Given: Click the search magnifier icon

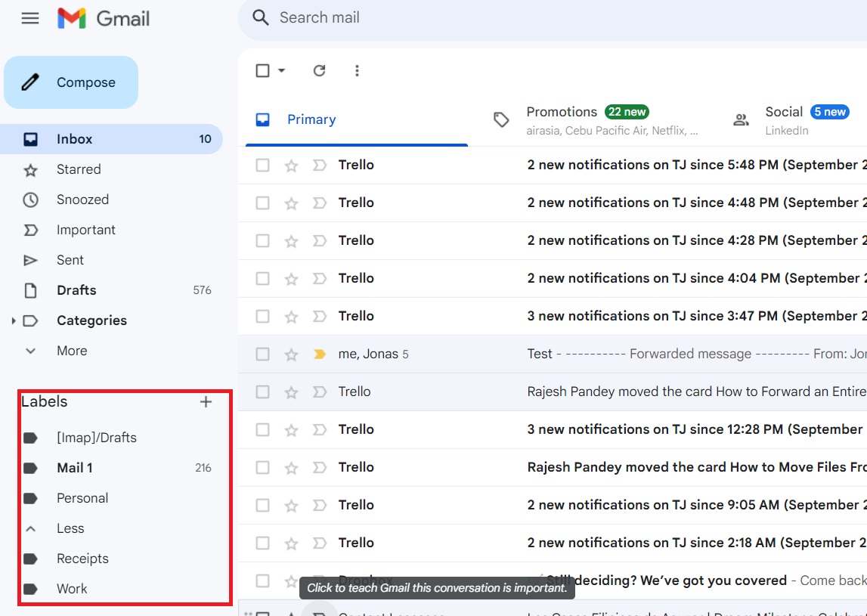Looking at the screenshot, I should [261, 17].
